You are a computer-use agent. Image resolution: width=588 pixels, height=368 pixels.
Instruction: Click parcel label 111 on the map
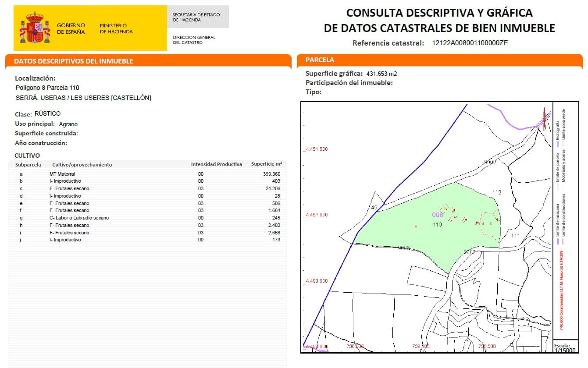pyautogui.click(x=515, y=236)
